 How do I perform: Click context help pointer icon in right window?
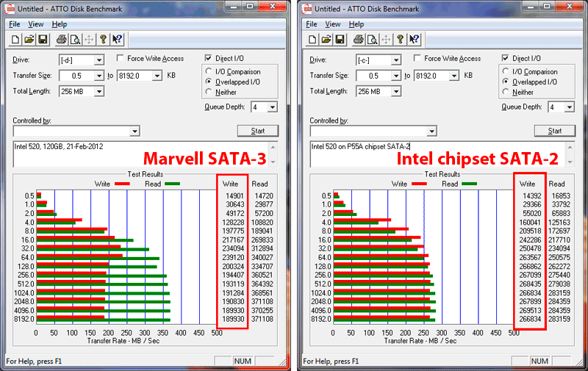[x=414, y=40]
